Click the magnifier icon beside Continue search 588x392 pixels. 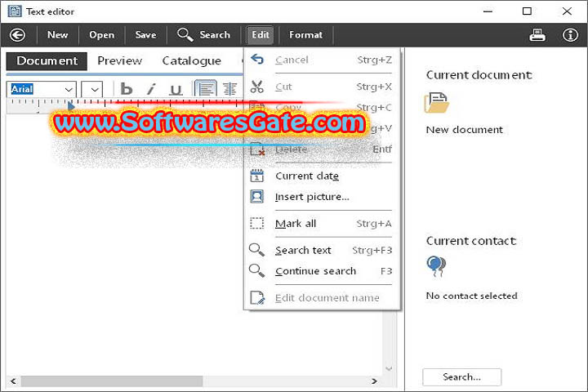(257, 270)
